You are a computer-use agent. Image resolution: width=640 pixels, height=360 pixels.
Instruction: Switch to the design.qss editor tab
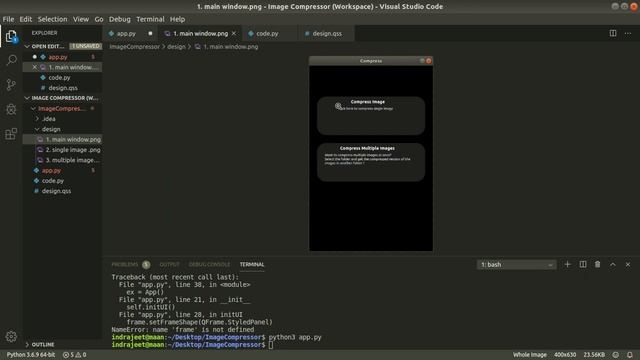pyautogui.click(x=327, y=33)
